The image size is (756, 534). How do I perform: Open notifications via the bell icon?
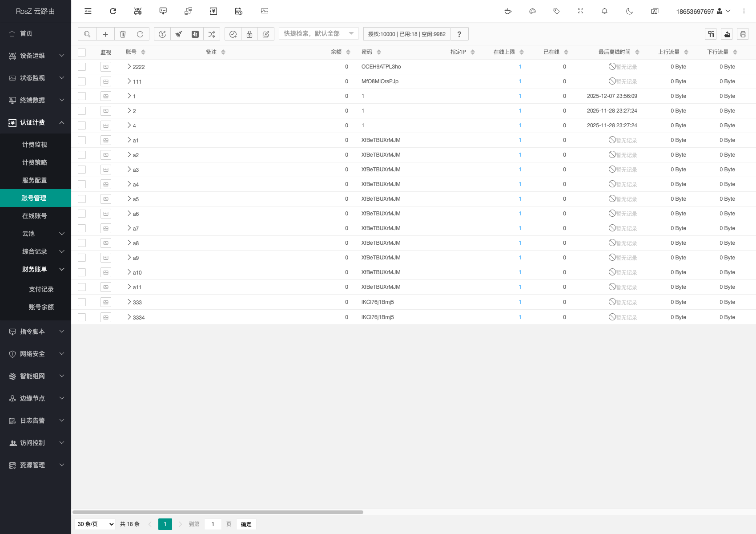[604, 11]
